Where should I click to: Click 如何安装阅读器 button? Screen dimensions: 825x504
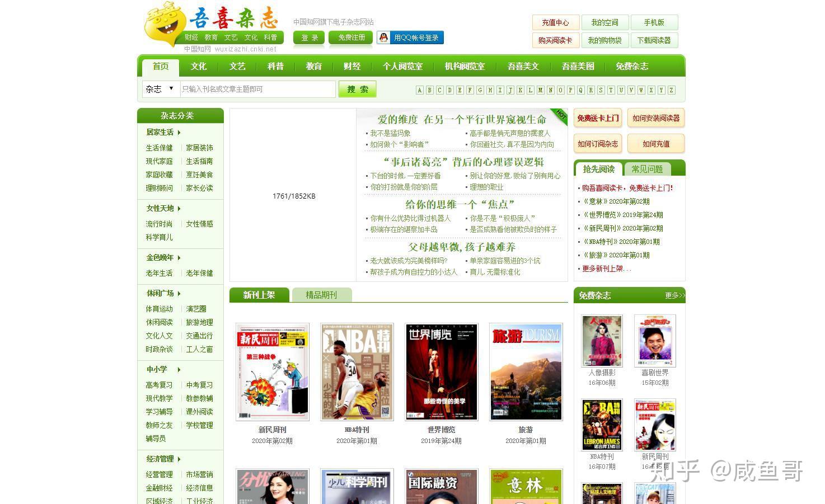point(656,118)
